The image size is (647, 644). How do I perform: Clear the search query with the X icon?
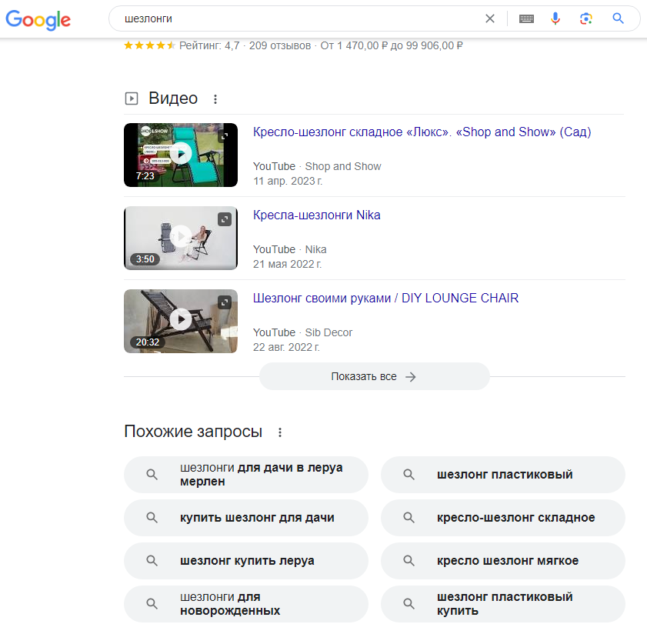490,18
